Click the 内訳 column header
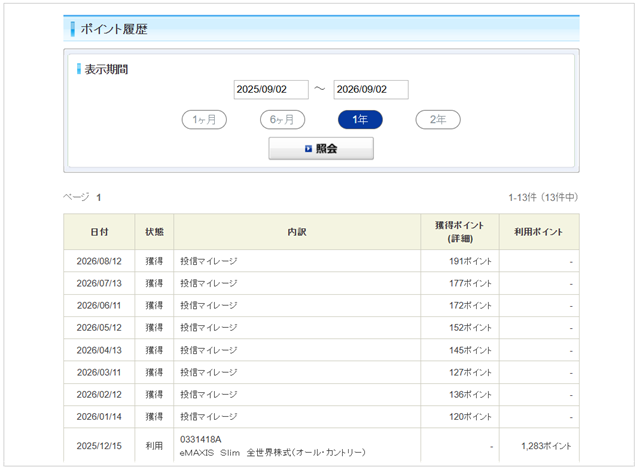The width and height of the screenshot is (640, 470). pyautogui.click(x=297, y=232)
